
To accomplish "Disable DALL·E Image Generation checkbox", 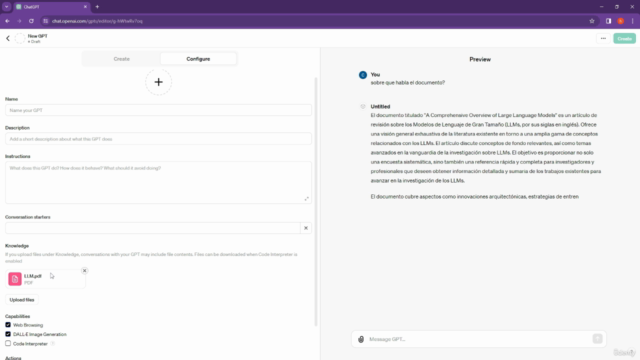I will (8, 334).
